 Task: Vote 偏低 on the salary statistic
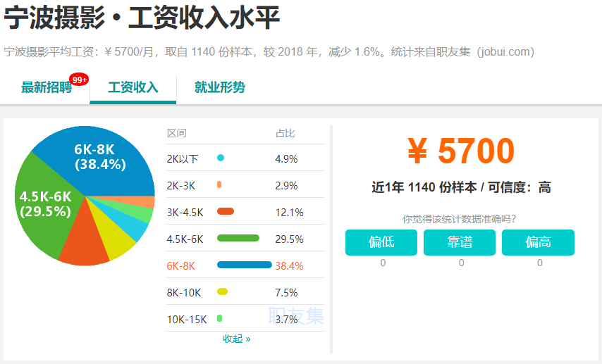[381, 242]
